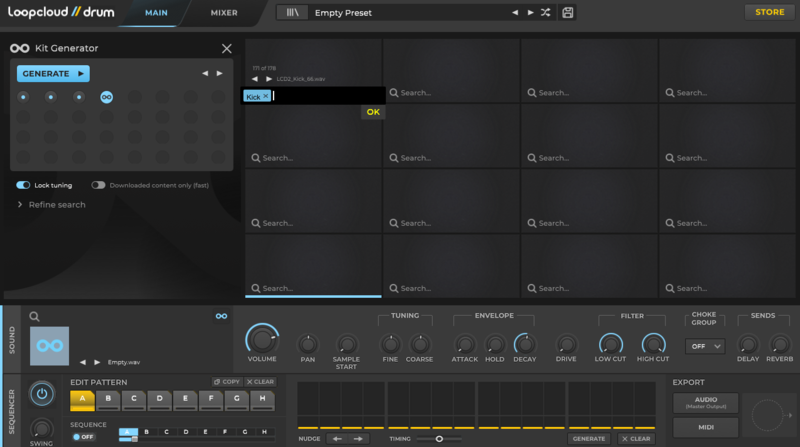Turn on the Sequence toggle

[82, 436]
